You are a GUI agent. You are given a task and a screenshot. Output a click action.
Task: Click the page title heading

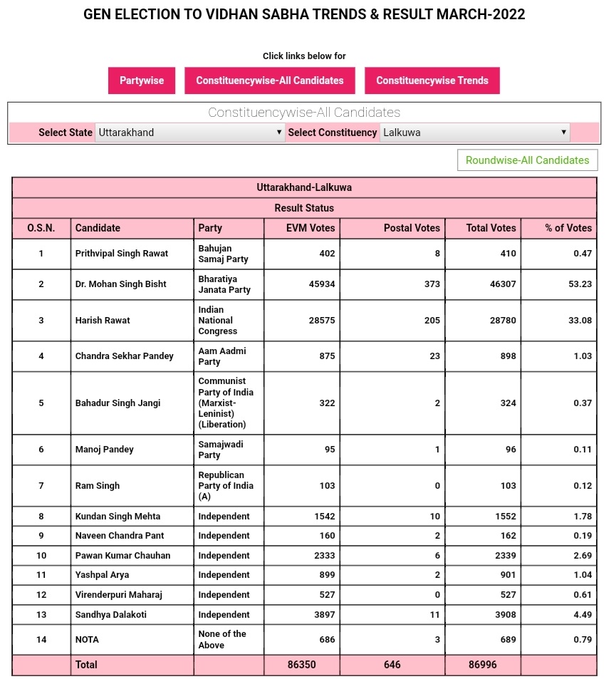coord(304,14)
